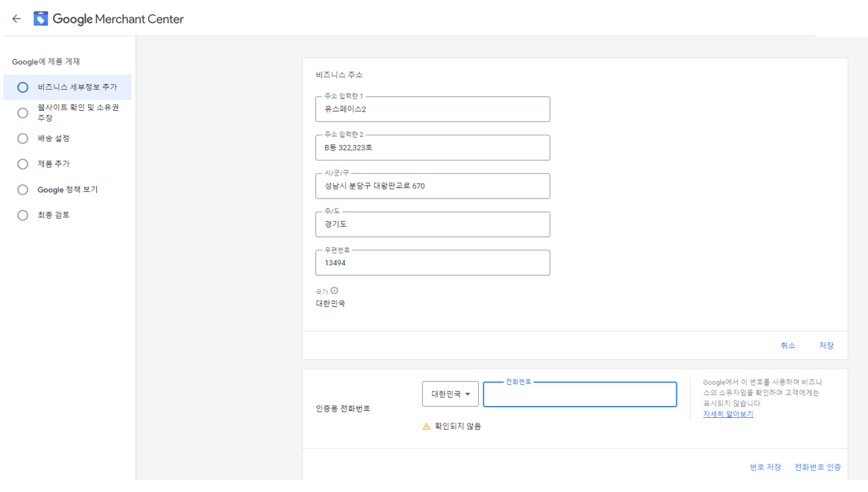Click the 취소 button
The image size is (868, 492).
pos(788,346)
